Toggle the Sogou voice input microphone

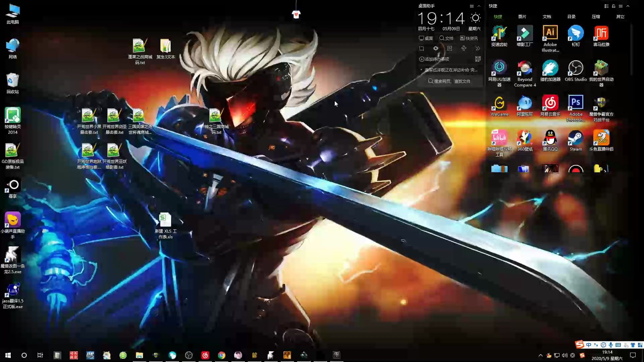[x=611, y=345]
